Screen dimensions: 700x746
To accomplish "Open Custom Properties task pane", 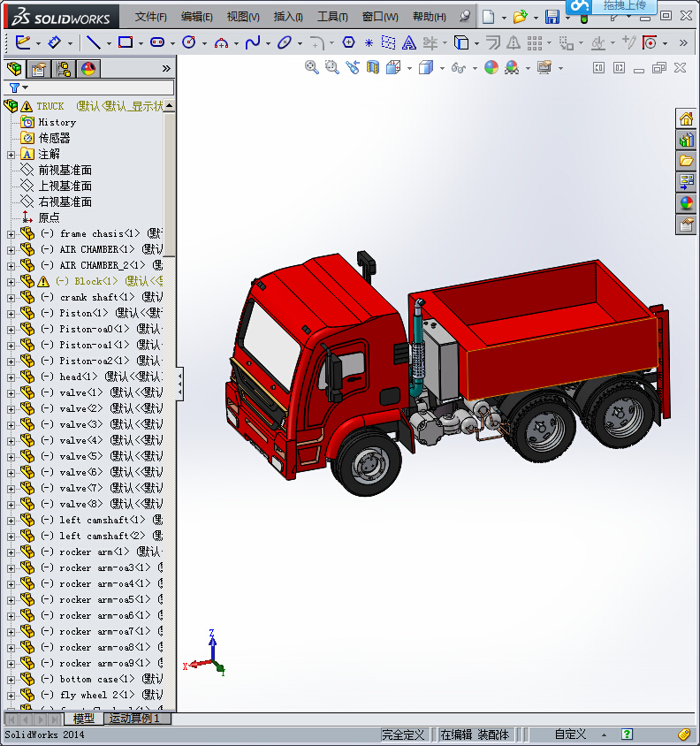I will click(x=686, y=225).
